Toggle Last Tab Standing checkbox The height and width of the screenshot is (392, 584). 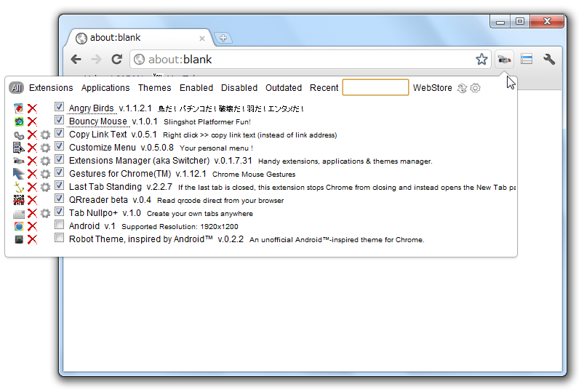click(x=59, y=185)
